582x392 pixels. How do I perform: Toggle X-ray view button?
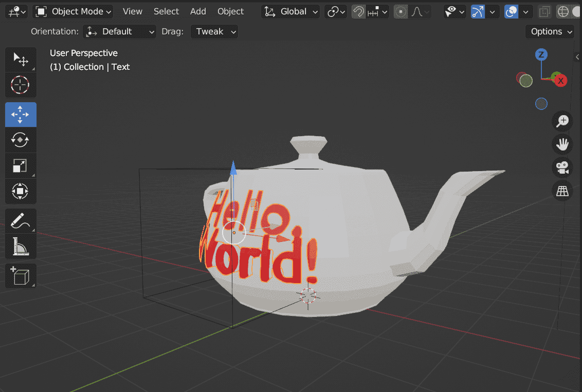click(x=544, y=11)
